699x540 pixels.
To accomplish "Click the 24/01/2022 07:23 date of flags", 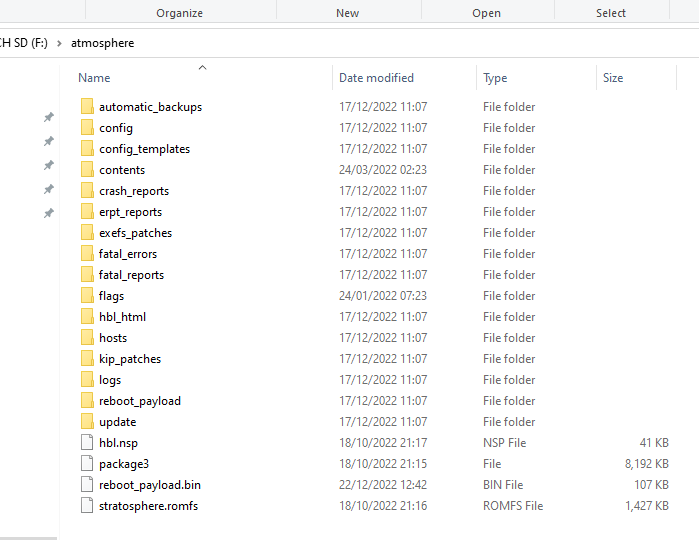I will [x=383, y=296].
